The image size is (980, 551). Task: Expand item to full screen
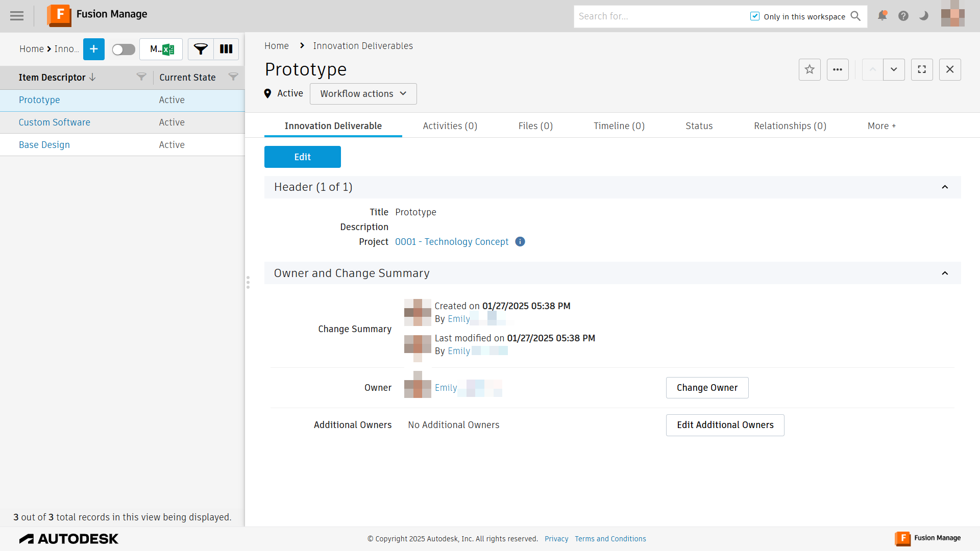[922, 70]
